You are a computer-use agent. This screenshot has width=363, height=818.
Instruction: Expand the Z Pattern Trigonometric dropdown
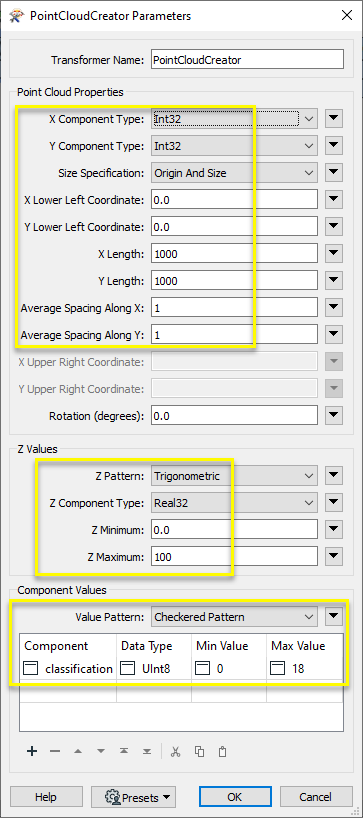point(234,476)
